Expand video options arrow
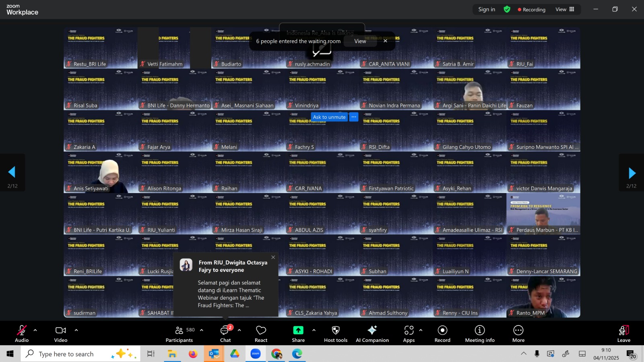This screenshot has height=362, width=644. click(x=76, y=330)
